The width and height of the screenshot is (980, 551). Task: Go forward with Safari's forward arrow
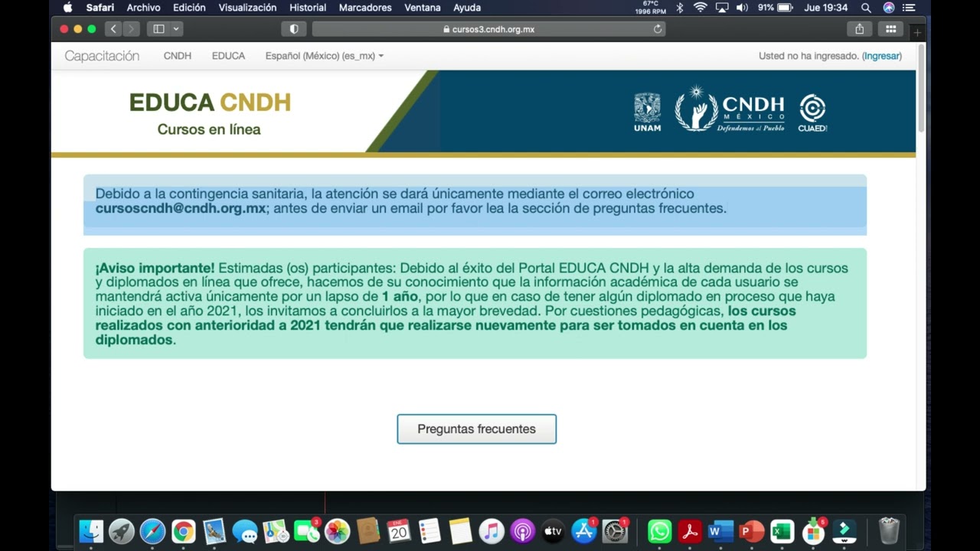coord(131,29)
